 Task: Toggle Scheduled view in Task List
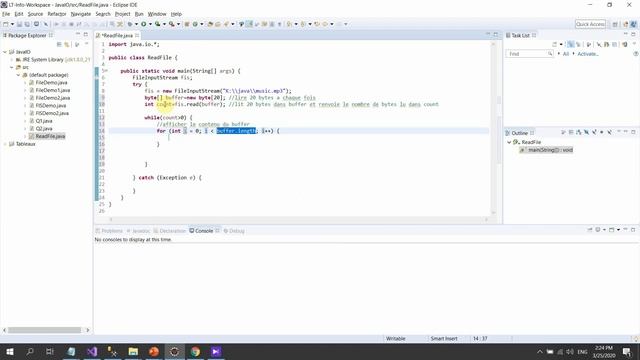pyautogui.click(x=578, y=44)
